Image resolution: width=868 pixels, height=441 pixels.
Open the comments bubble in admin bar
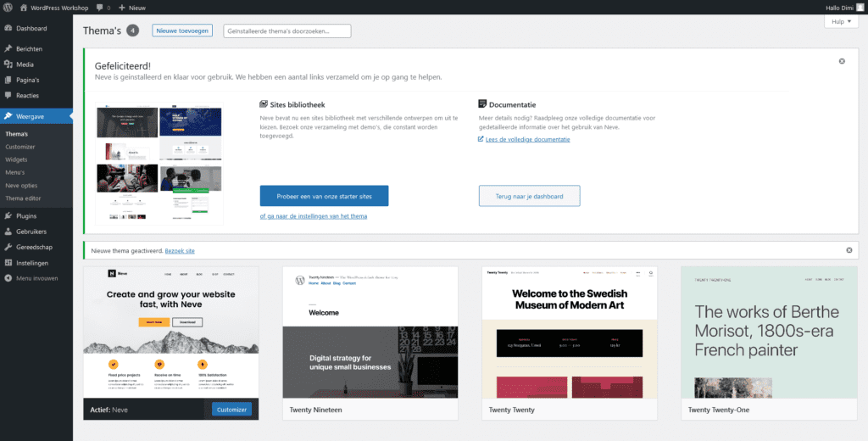click(x=99, y=8)
